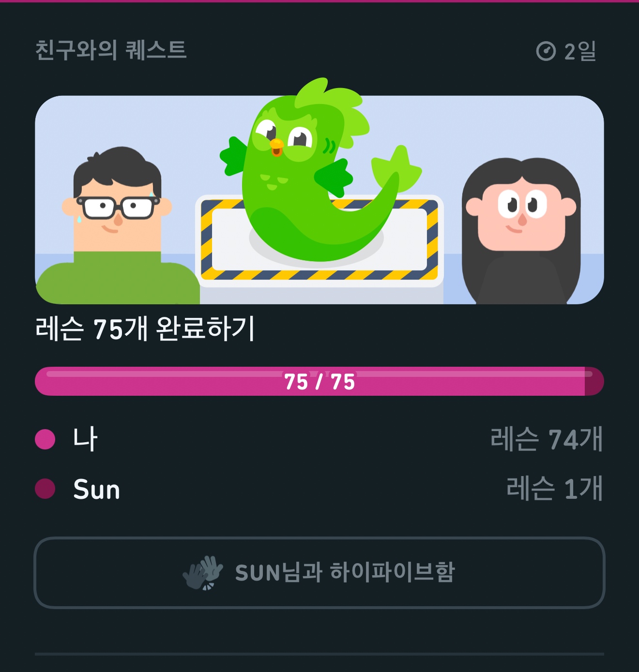Tap the girl with long black hair
Viewport: 639px width, 672px height.
tap(521, 227)
